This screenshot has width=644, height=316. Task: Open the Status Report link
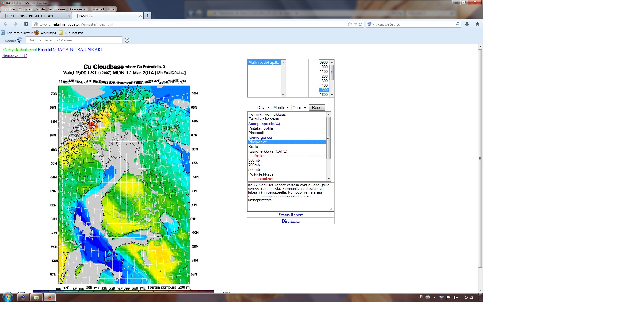(291, 215)
